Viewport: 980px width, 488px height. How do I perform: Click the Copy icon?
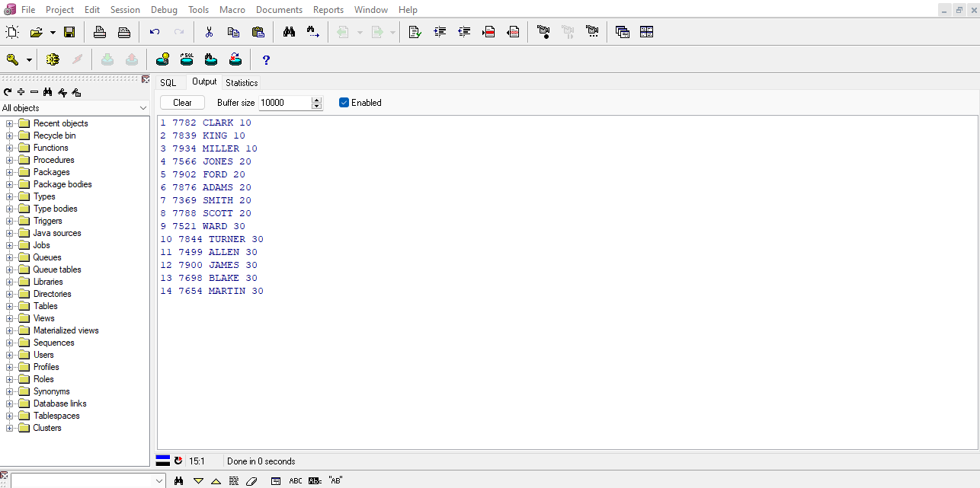[x=233, y=32]
